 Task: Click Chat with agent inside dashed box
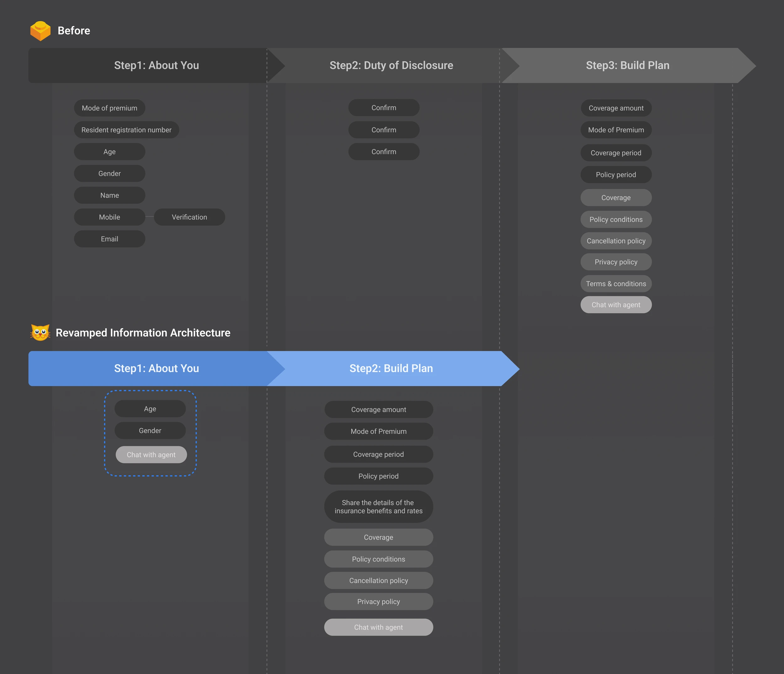tap(151, 455)
